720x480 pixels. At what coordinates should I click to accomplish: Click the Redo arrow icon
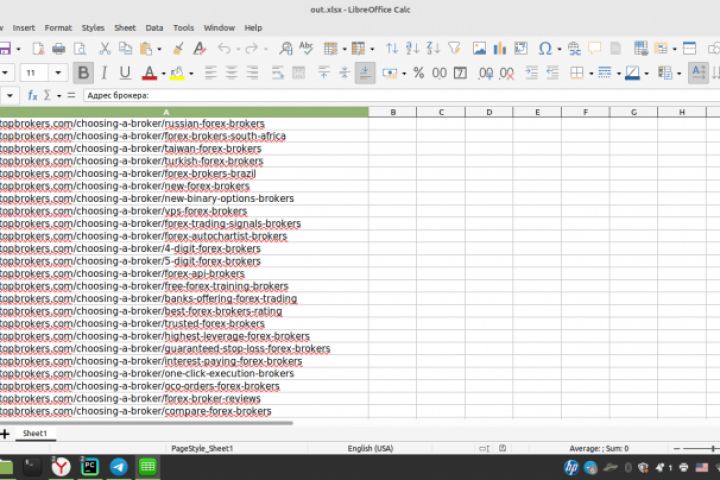pyautogui.click(x=252, y=48)
